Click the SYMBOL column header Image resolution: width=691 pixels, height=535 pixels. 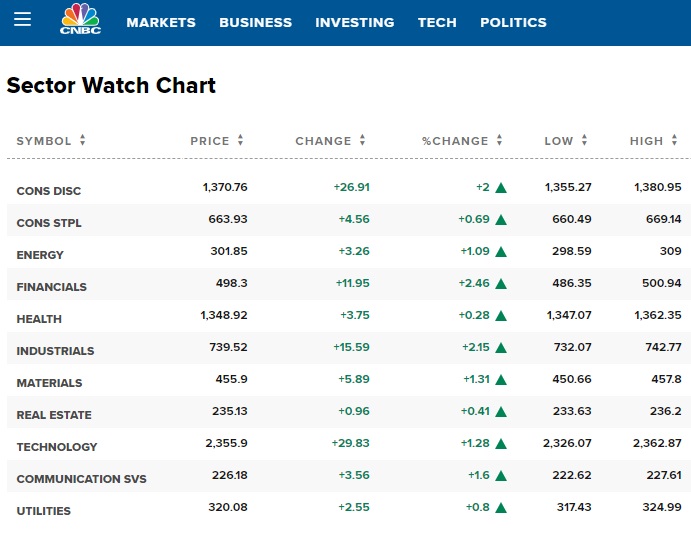pyautogui.click(x=44, y=141)
